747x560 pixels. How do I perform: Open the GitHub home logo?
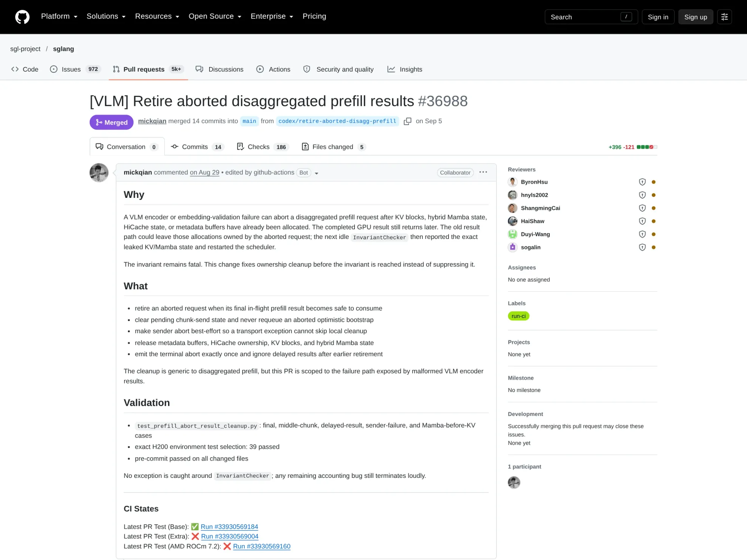tap(22, 17)
